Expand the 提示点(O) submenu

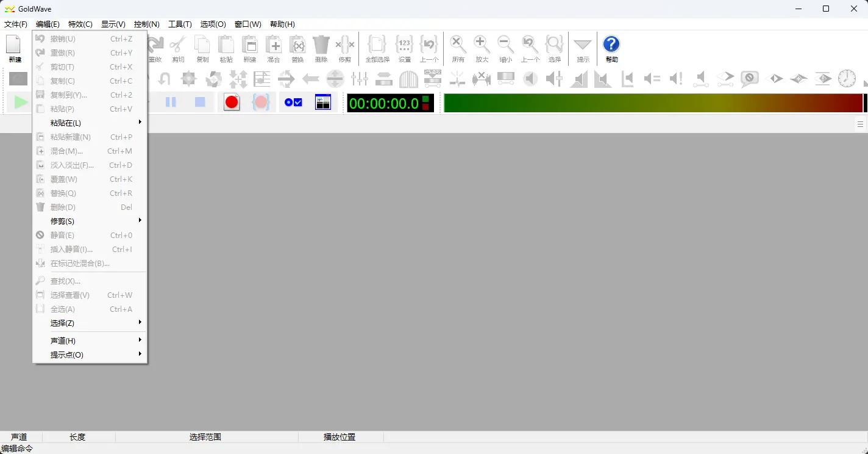[x=90, y=355]
